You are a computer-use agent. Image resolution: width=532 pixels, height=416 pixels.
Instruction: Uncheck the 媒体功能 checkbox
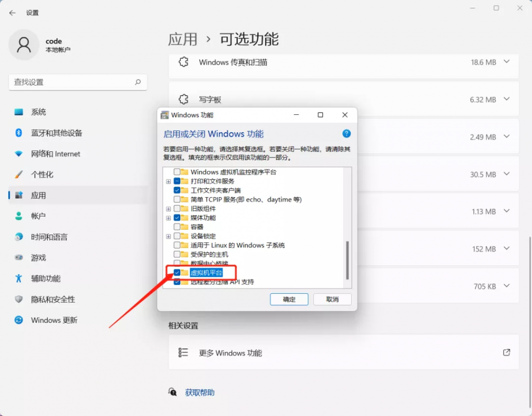[x=177, y=218]
